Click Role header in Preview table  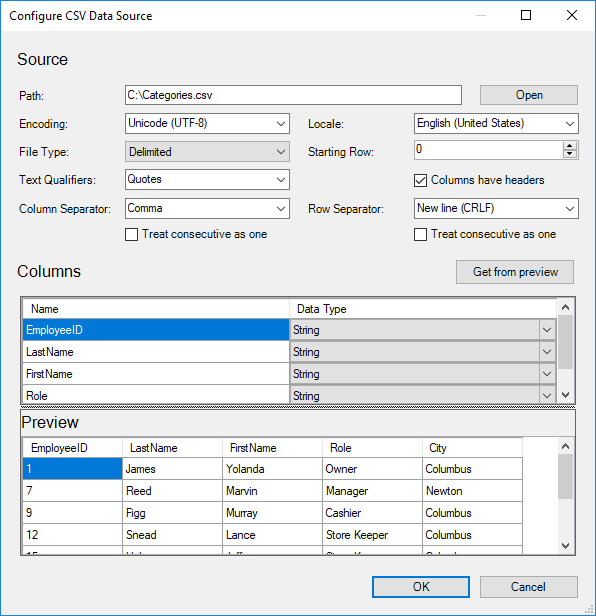(372, 448)
